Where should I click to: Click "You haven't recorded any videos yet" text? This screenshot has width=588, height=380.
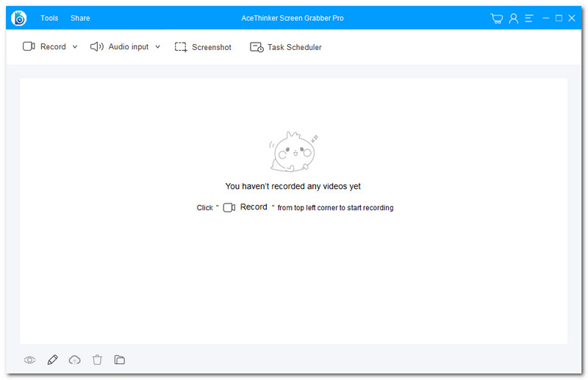(x=293, y=186)
